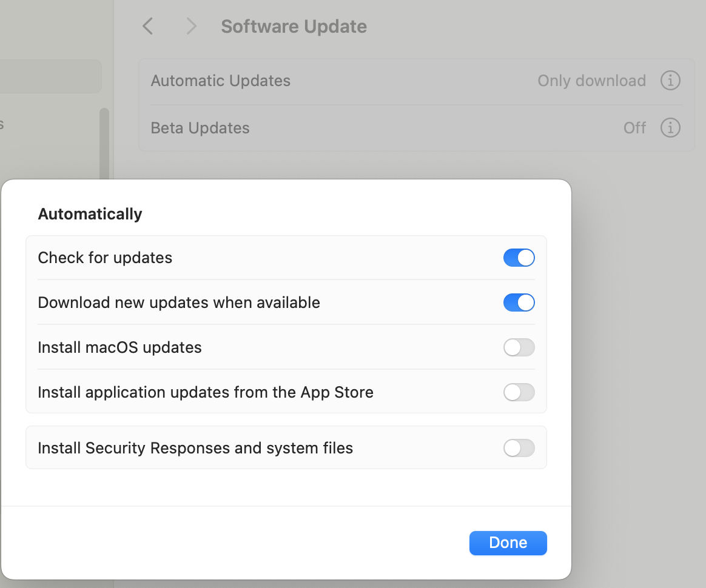Open the Automatic Updates info icon
Image resolution: width=706 pixels, height=588 pixels.
670,81
